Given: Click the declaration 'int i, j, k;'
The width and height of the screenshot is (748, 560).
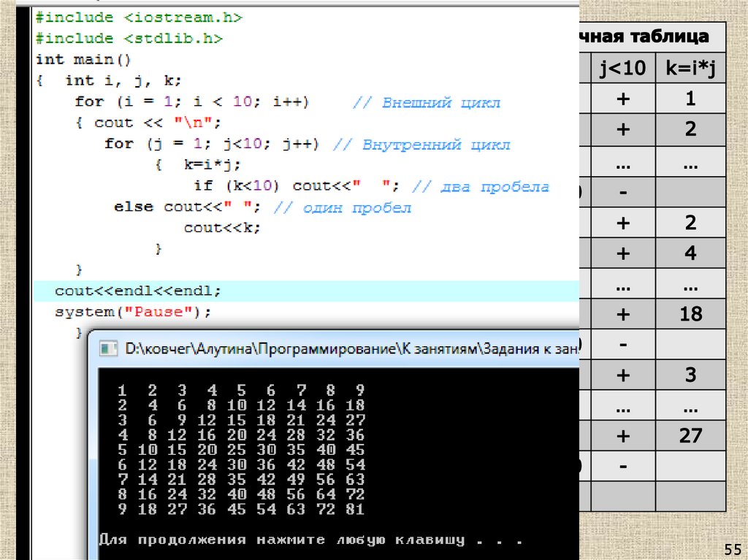Looking at the screenshot, I should coord(123,80).
